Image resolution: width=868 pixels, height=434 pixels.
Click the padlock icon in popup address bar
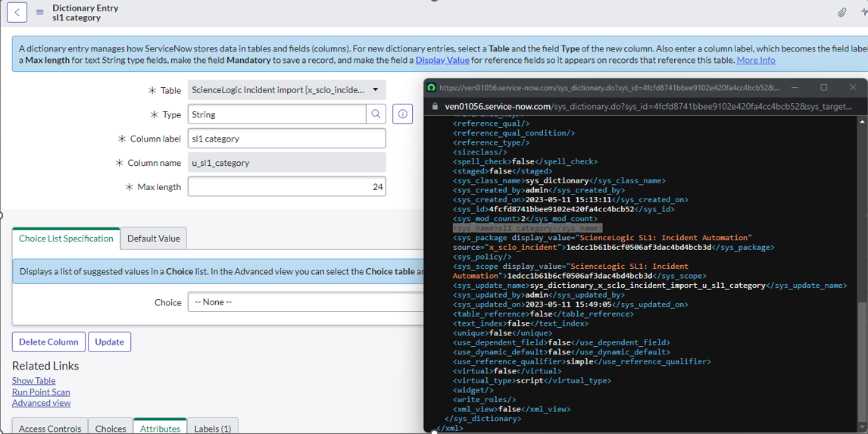pos(435,107)
